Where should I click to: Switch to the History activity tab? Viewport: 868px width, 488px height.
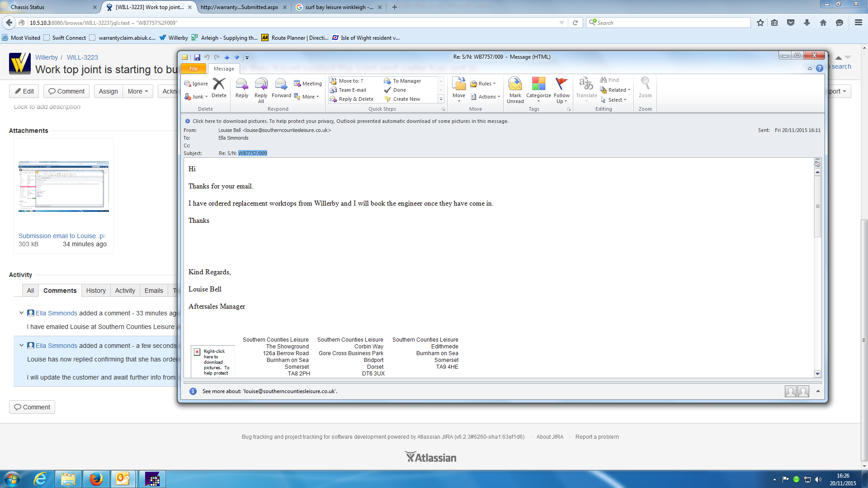[96, 291]
